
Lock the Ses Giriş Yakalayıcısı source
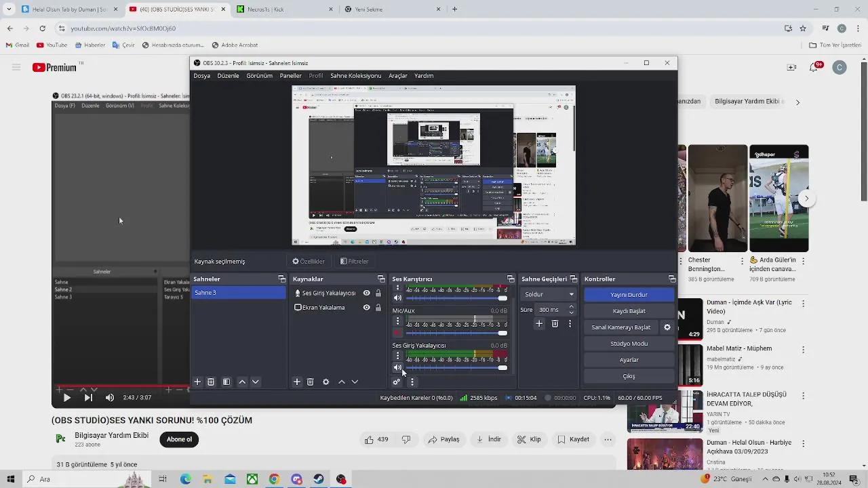(378, 293)
